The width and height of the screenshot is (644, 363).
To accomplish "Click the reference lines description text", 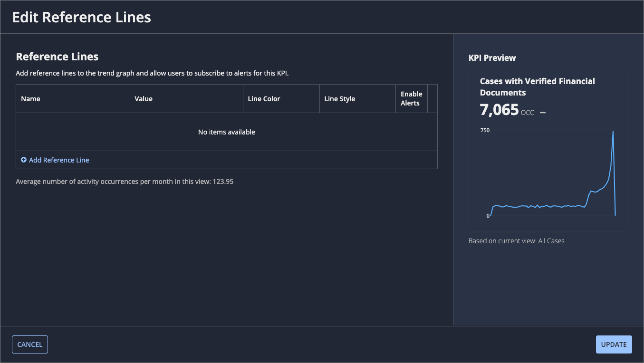I will [153, 73].
